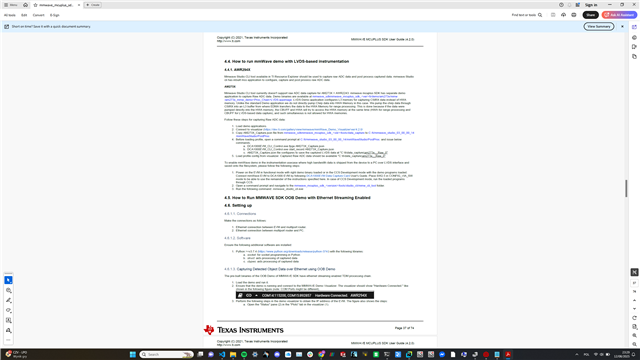Click the zoom out magnifier at bottom right

(634, 344)
